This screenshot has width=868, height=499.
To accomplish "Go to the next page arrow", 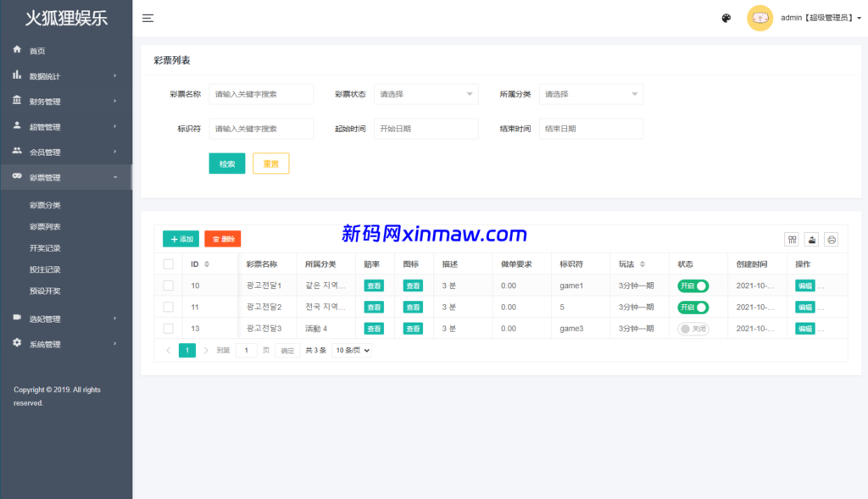I will 206,350.
